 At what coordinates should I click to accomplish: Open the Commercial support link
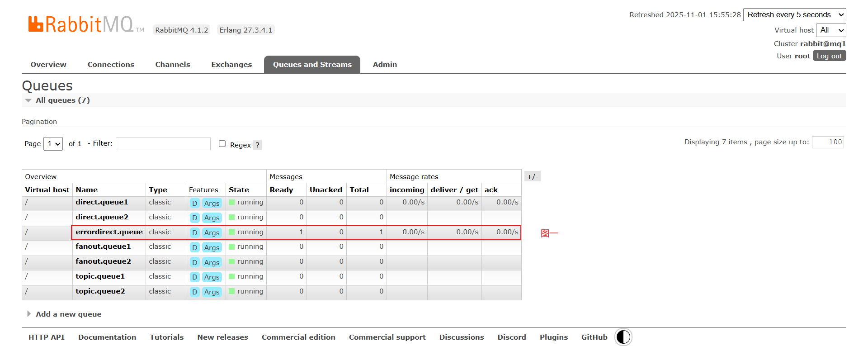[x=387, y=337]
